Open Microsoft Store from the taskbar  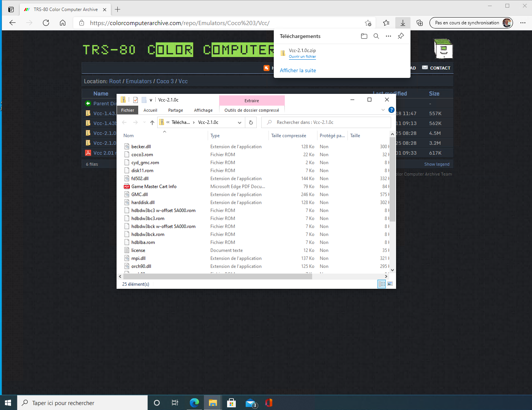tap(231, 403)
